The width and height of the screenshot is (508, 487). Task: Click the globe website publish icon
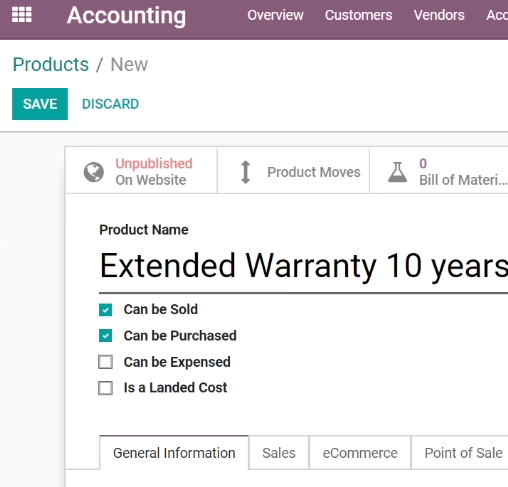pyautogui.click(x=94, y=172)
